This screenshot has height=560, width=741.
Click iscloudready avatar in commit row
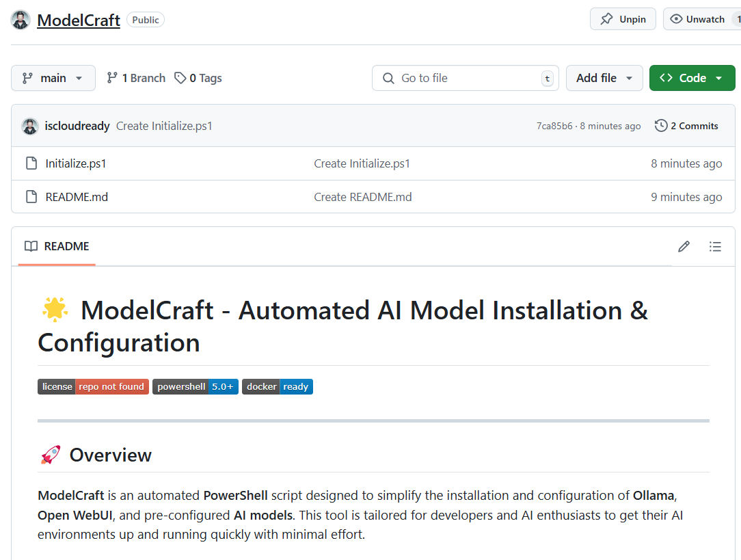point(30,126)
